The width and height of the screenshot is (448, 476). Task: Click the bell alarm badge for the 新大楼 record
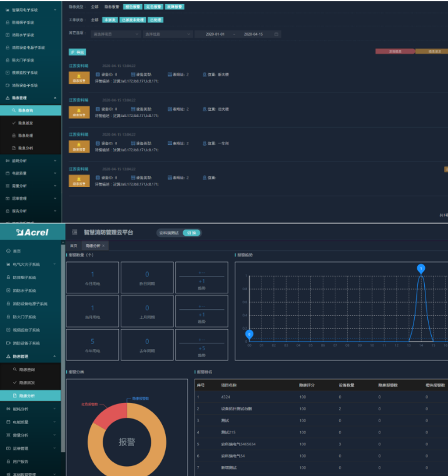tap(79, 78)
